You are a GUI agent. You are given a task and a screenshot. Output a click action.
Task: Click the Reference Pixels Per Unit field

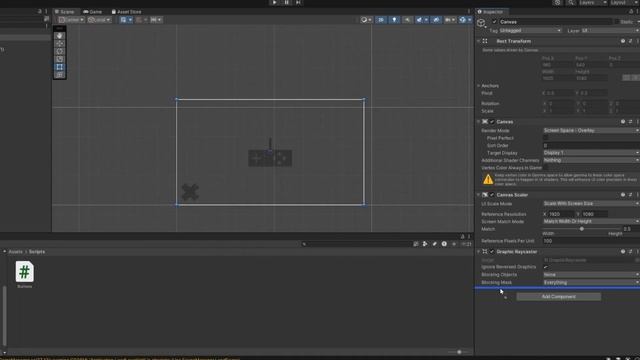tap(591, 241)
